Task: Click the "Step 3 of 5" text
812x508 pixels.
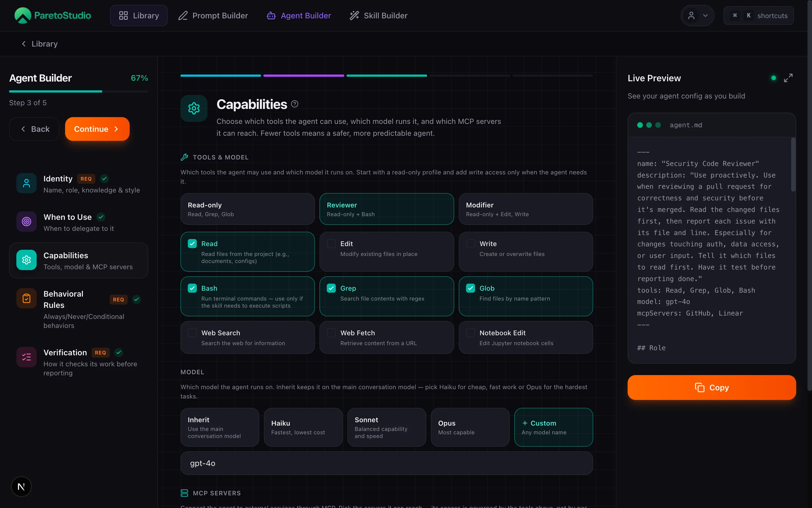Action: (28, 103)
